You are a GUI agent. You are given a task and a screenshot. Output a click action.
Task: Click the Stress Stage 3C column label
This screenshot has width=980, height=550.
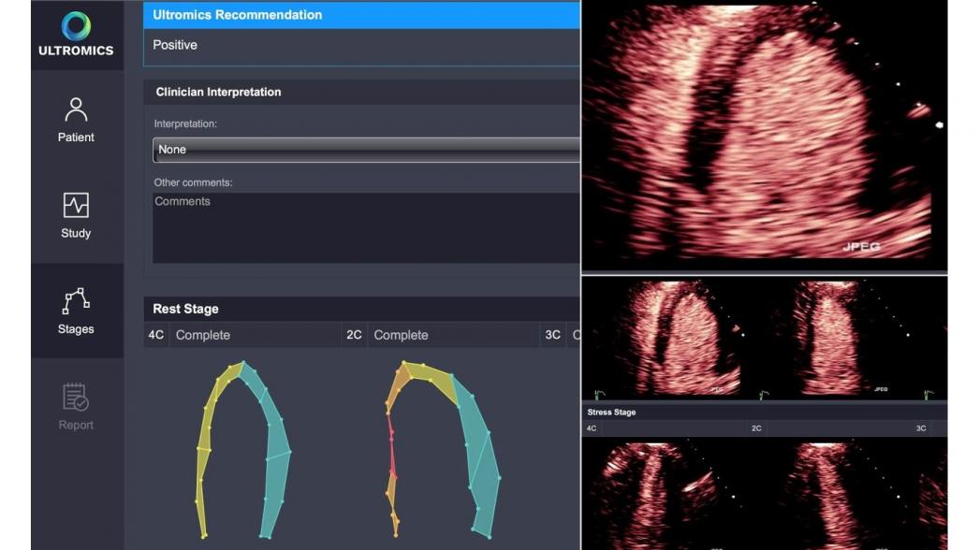tap(921, 428)
